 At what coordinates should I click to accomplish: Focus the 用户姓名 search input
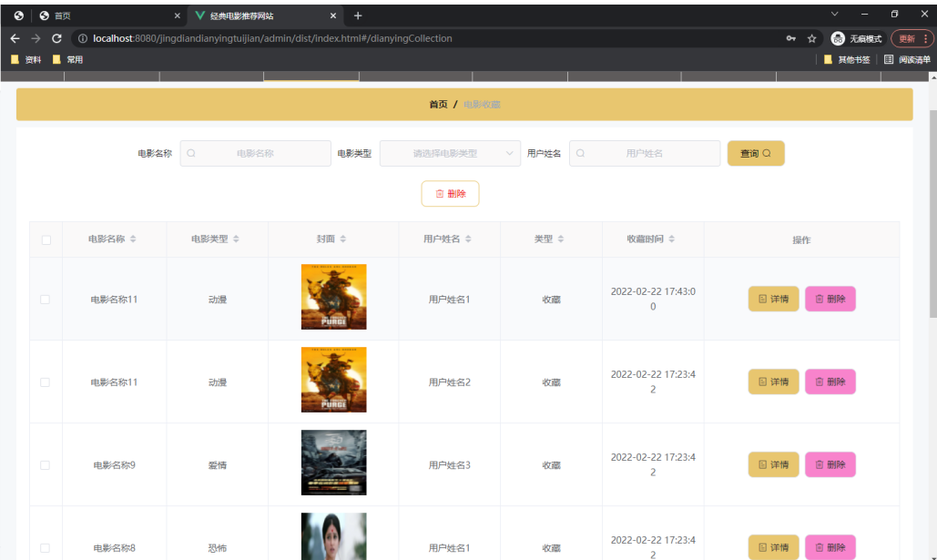(644, 153)
